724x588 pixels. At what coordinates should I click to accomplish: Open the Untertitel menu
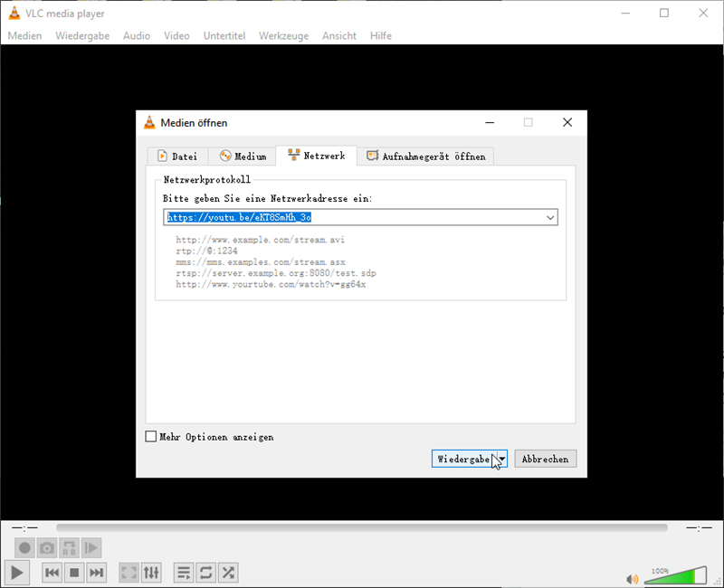224,35
